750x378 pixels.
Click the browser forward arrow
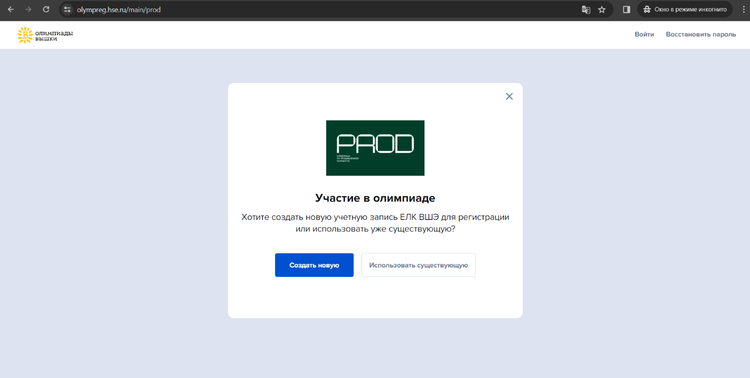28,9
